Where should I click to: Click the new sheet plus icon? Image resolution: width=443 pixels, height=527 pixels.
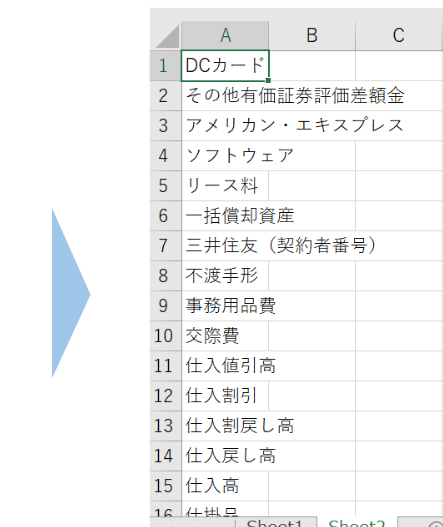[x=436, y=523]
